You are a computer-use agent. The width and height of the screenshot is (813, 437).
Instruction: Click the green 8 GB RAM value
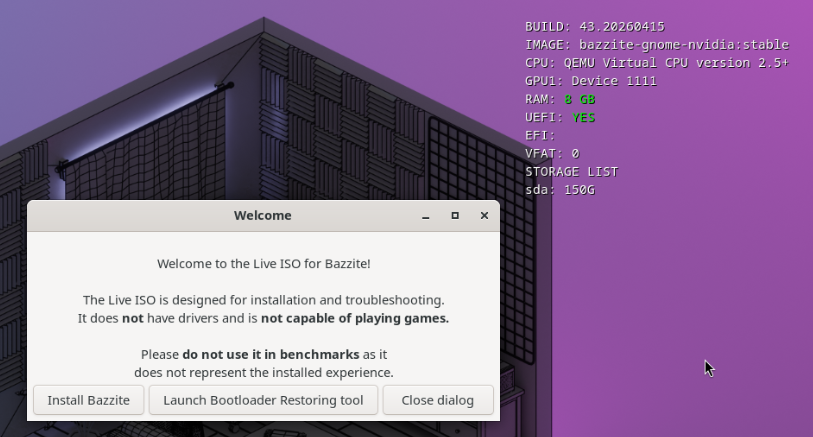point(579,99)
